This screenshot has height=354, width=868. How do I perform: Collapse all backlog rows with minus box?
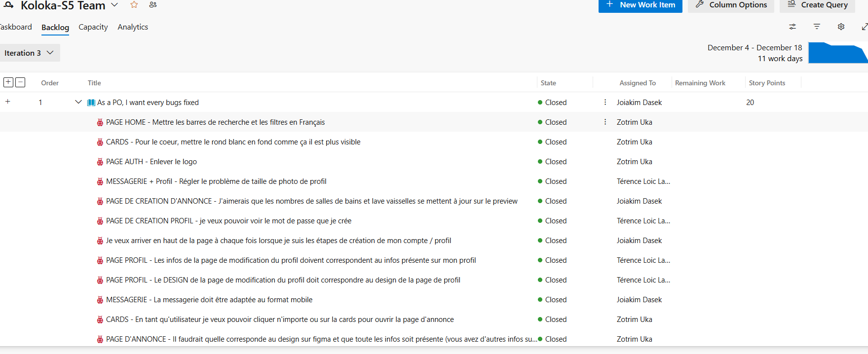[x=20, y=82]
